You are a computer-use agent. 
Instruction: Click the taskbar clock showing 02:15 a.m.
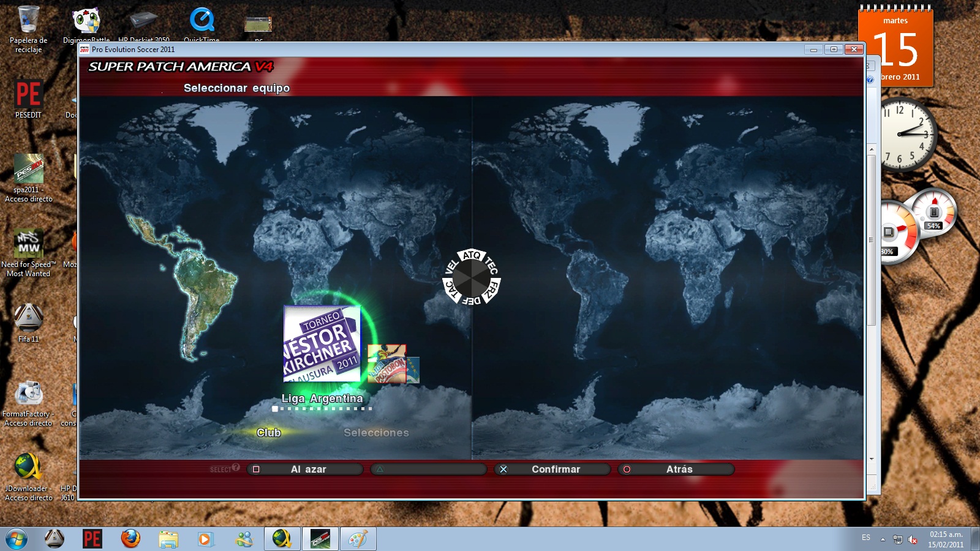(946, 539)
